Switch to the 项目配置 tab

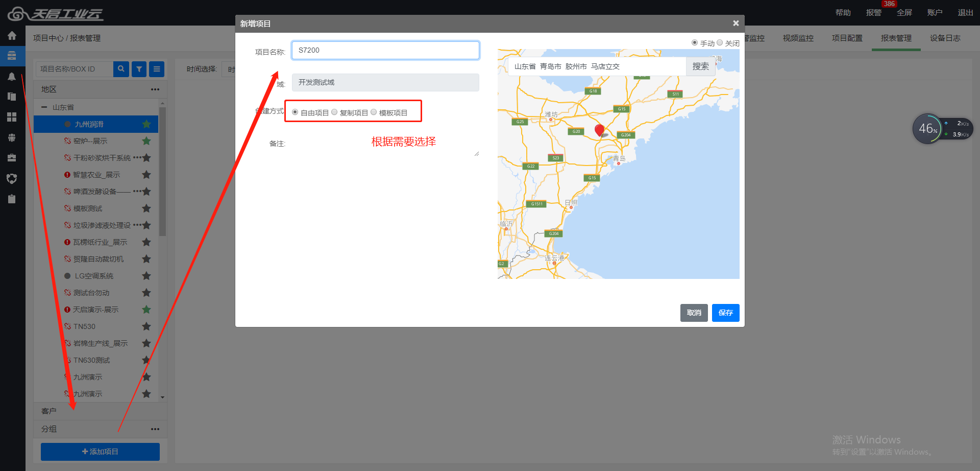pyautogui.click(x=847, y=38)
